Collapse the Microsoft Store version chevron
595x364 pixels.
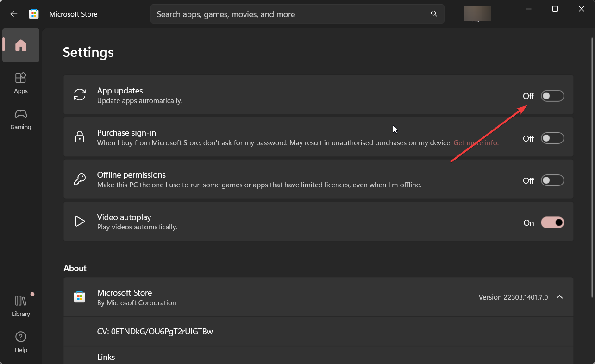tap(559, 297)
